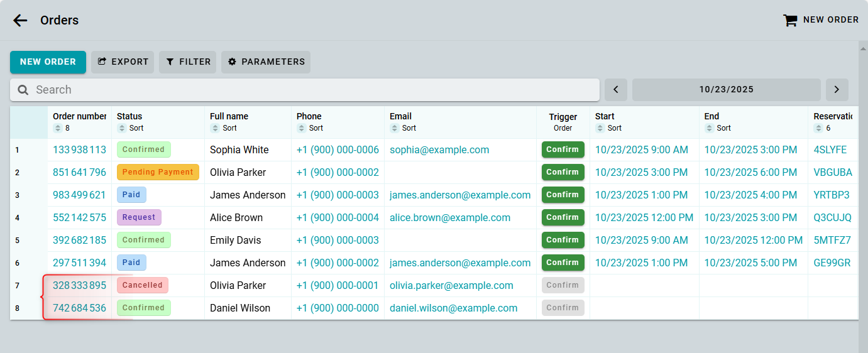Click the Cancelled status badge

(x=143, y=285)
